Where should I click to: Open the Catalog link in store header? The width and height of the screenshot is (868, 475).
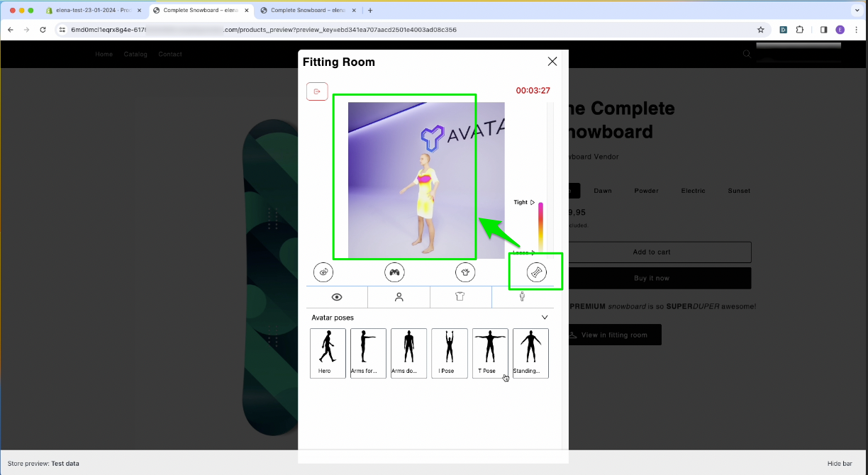(135, 54)
